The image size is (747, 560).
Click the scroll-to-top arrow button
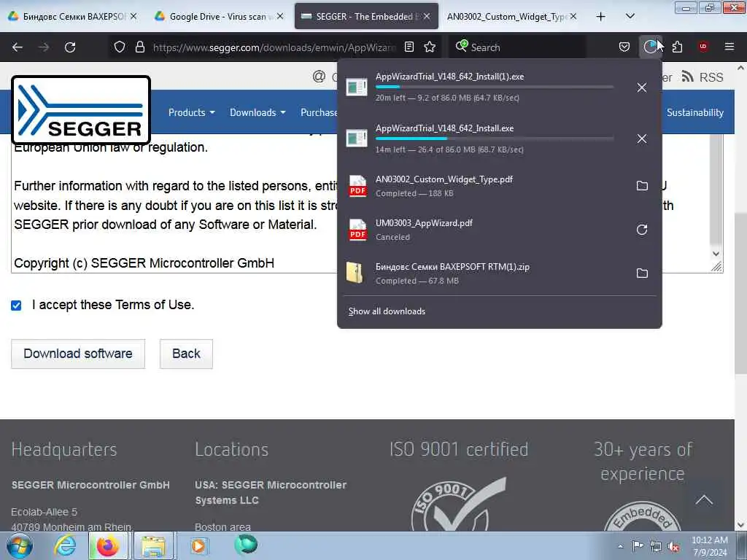[704, 500]
